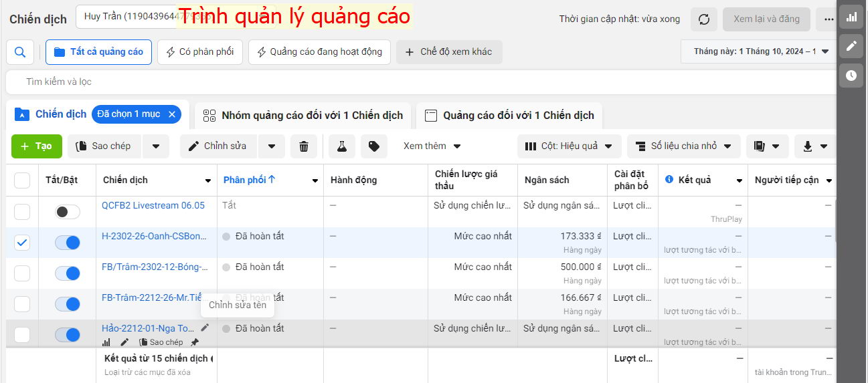
Task: Turn off FB/Trâm-2302-12-Bóng campaign switch
Action: click(x=68, y=273)
